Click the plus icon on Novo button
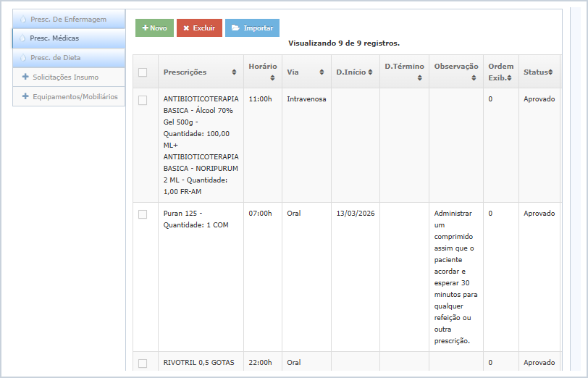588x378 pixels. pos(145,28)
